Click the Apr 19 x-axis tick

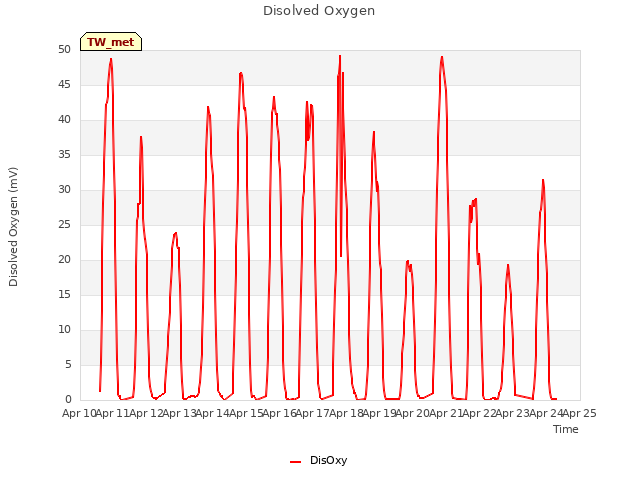[379, 413]
